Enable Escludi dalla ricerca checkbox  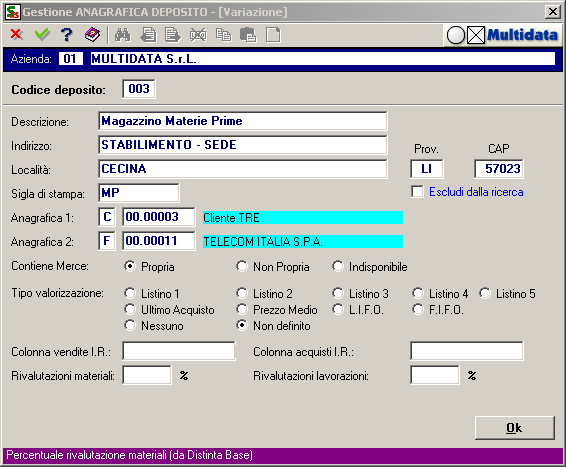coord(417,192)
